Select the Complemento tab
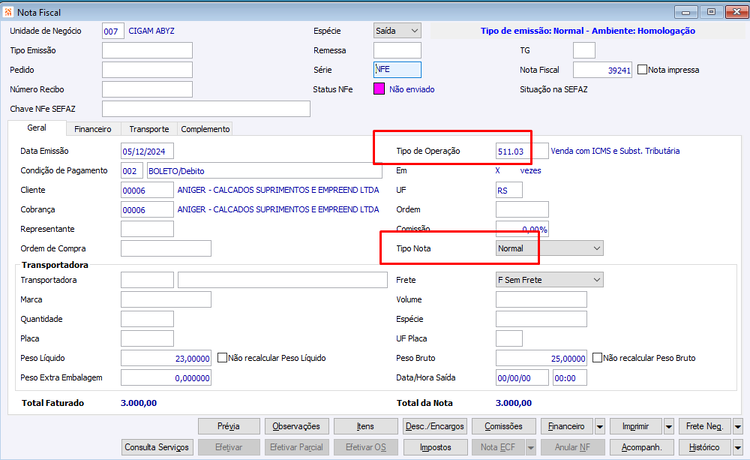The width and height of the screenshot is (750, 460). (205, 129)
